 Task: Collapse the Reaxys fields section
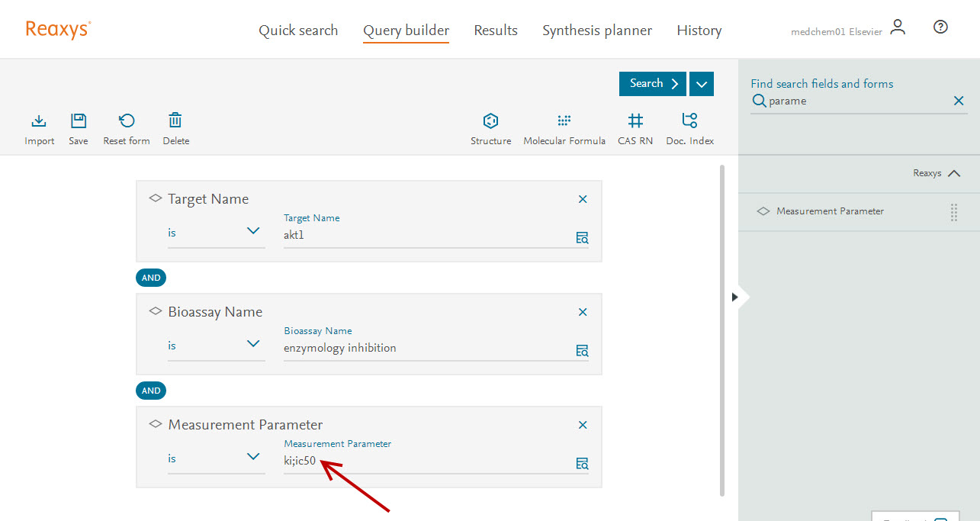pyautogui.click(x=953, y=174)
